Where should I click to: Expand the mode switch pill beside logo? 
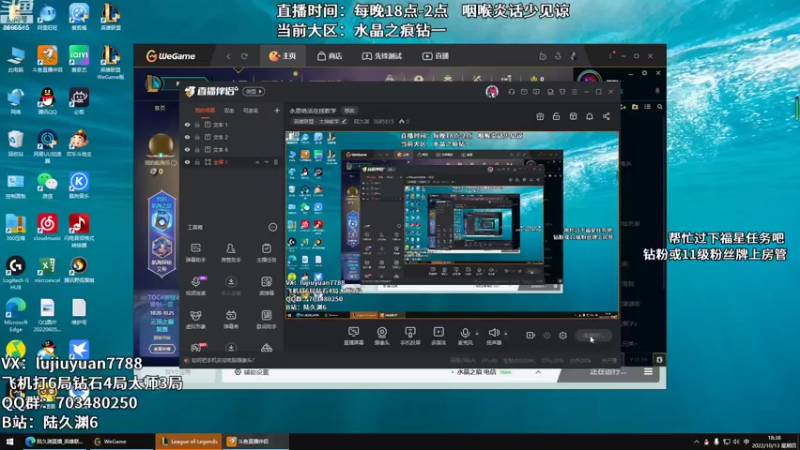pyautogui.click(x=254, y=92)
